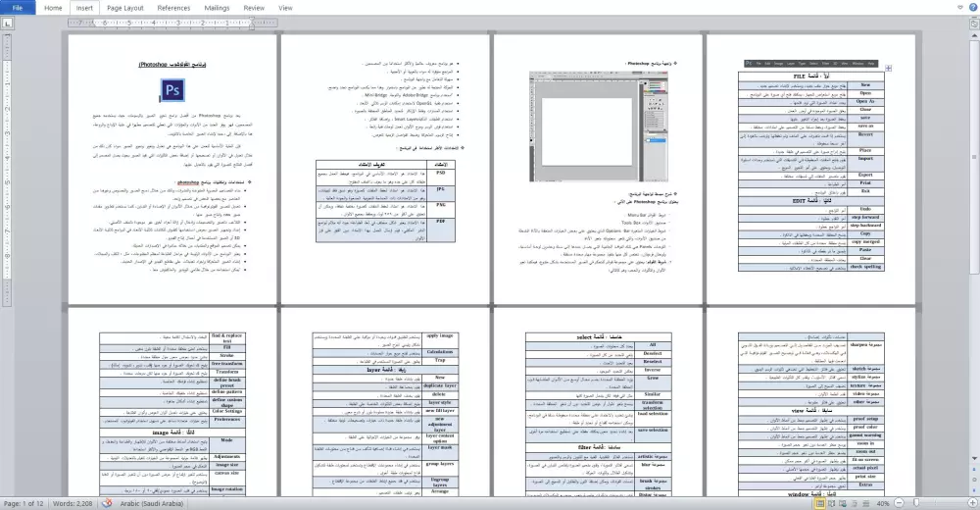
Task: Switch to the Home ribbon tab
Action: (53, 8)
